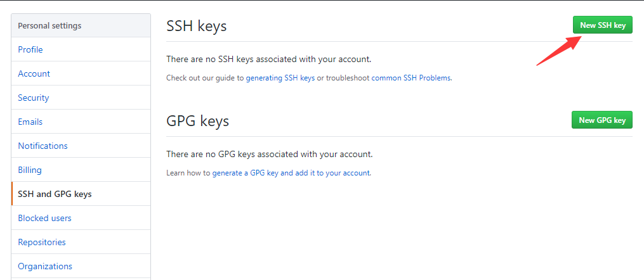Open the Billing settings page
Screen dimensions: 644x280
click(30, 170)
